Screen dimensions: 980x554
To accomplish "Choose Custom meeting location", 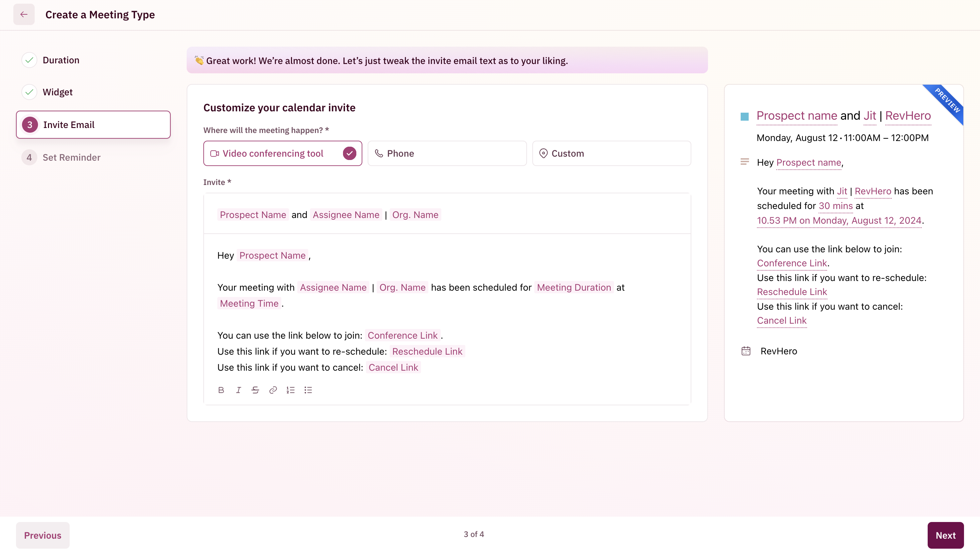I will point(611,153).
